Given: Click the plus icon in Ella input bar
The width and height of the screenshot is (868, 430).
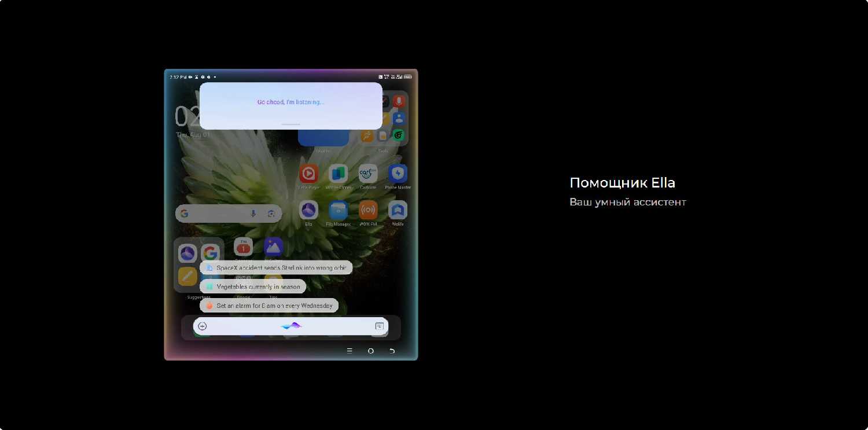Looking at the screenshot, I should coord(203,326).
